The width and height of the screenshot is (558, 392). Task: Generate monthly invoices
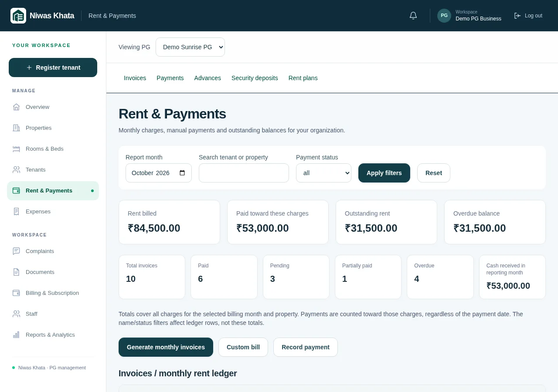point(166,347)
